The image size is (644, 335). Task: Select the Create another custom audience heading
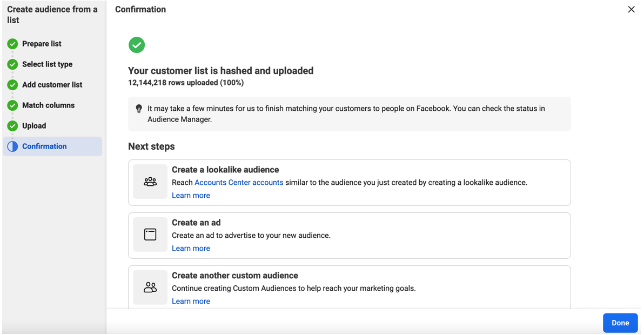(x=235, y=276)
